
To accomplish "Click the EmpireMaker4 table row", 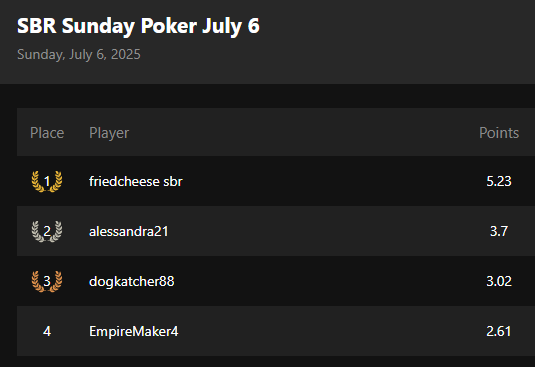I will (276, 331).
